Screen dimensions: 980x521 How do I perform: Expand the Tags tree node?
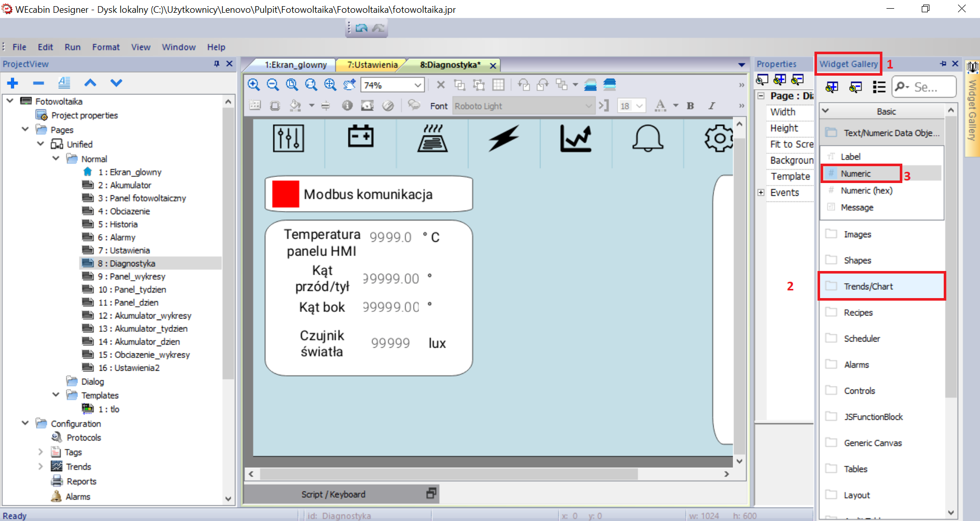[x=40, y=452]
